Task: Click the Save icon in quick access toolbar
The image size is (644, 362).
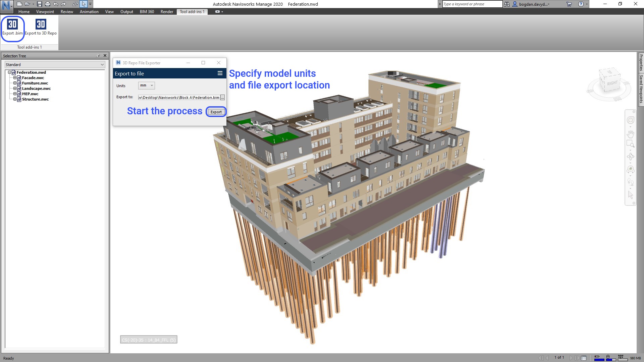Action: (x=39, y=4)
